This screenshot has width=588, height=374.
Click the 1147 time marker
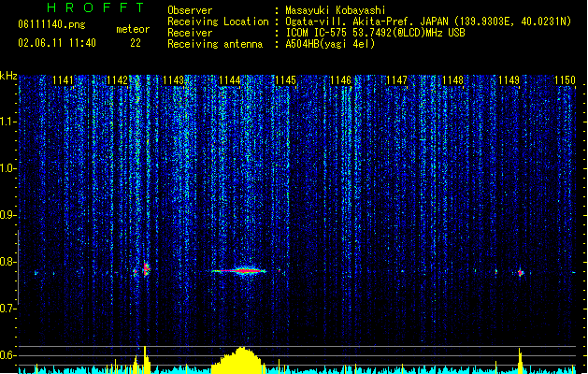[396, 80]
